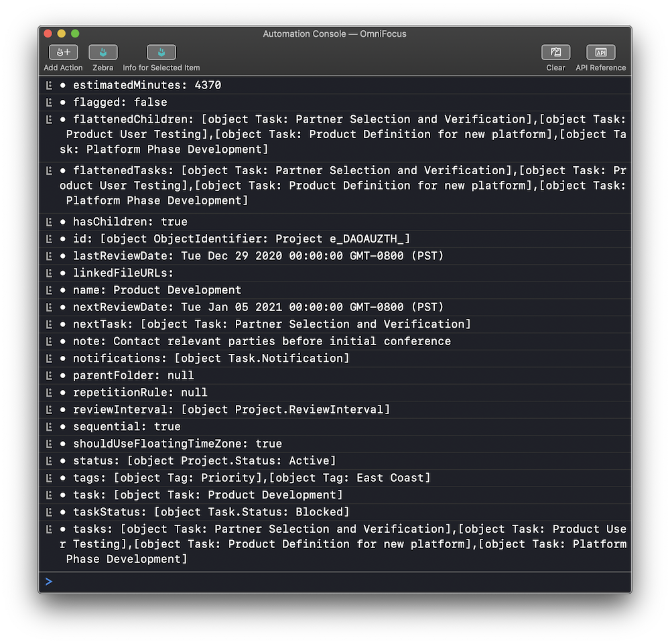Click Info for Selected Item icon
This screenshot has width=670, height=644.
161,52
